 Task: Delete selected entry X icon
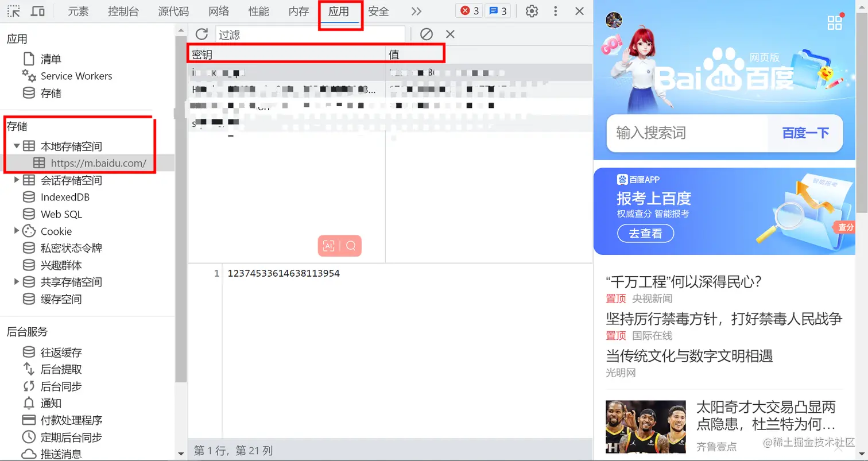450,34
